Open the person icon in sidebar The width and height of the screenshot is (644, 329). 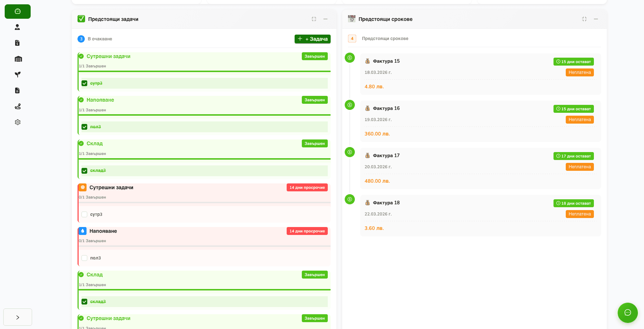click(17, 27)
